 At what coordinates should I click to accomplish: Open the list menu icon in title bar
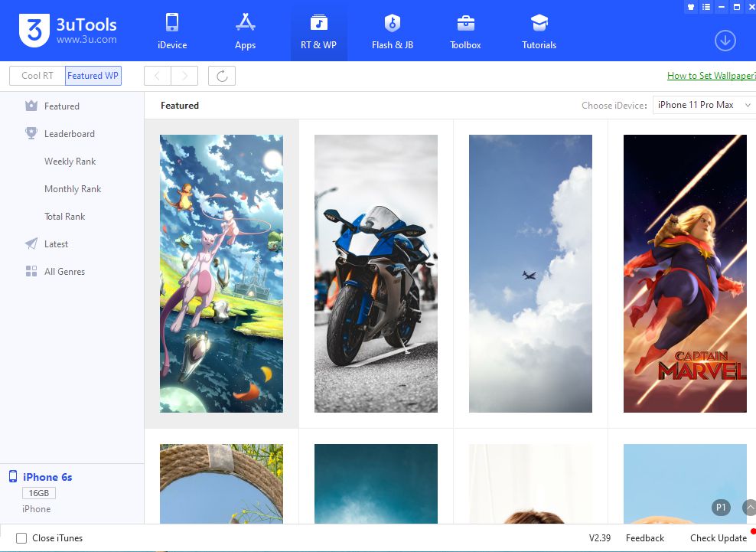coord(706,7)
